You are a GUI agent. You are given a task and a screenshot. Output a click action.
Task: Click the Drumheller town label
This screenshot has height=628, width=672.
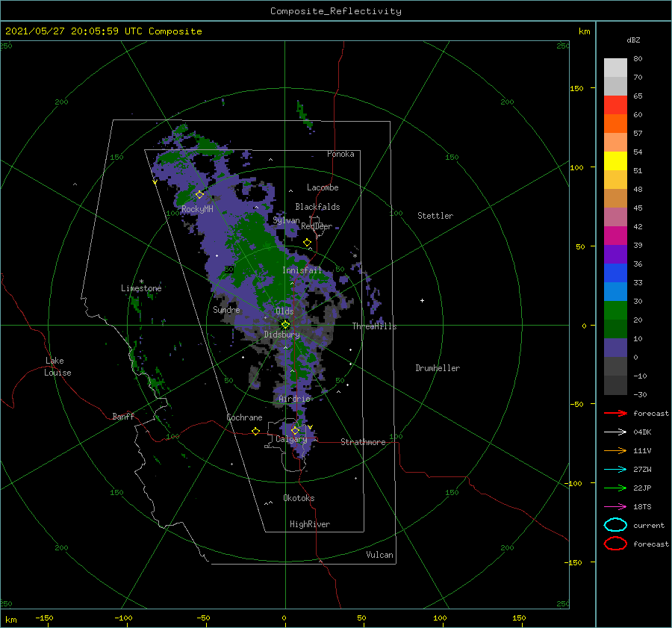tap(438, 368)
